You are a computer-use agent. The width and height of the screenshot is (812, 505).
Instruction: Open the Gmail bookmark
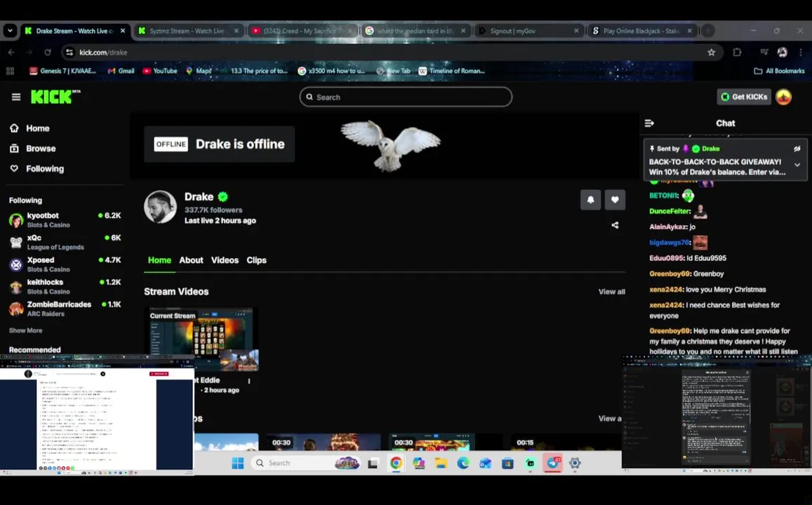[x=121, y=71]
